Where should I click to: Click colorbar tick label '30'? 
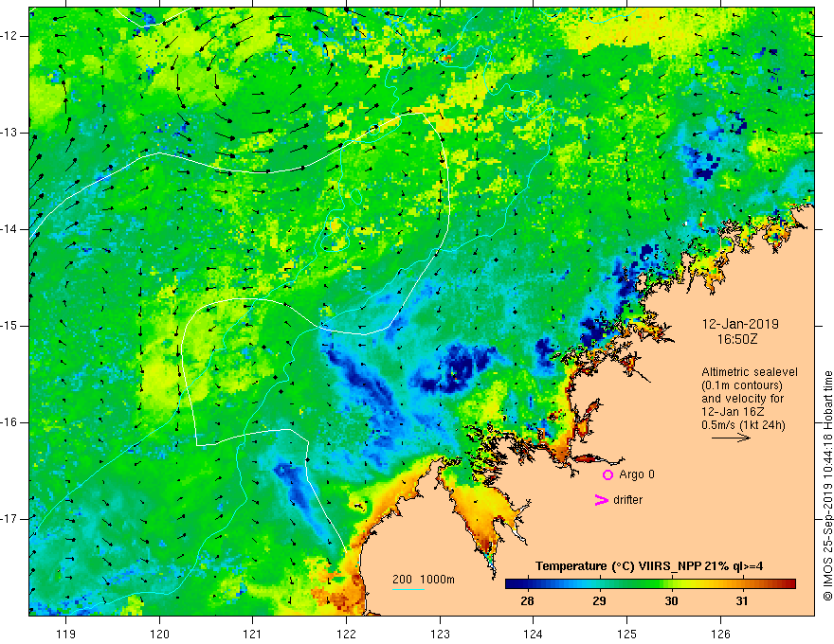click(x=671, y=601)
